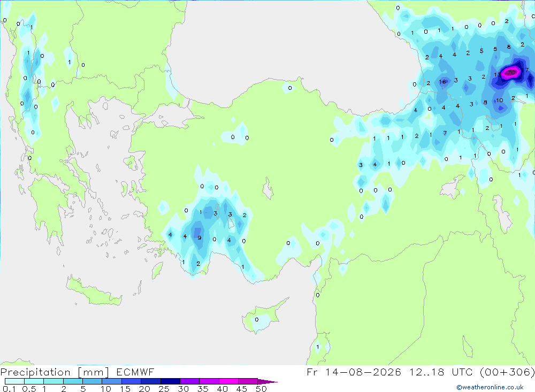This screenshot has width=535, height=392.
Task: Click the value 7 on the map
Action: [x=445, y=133]
